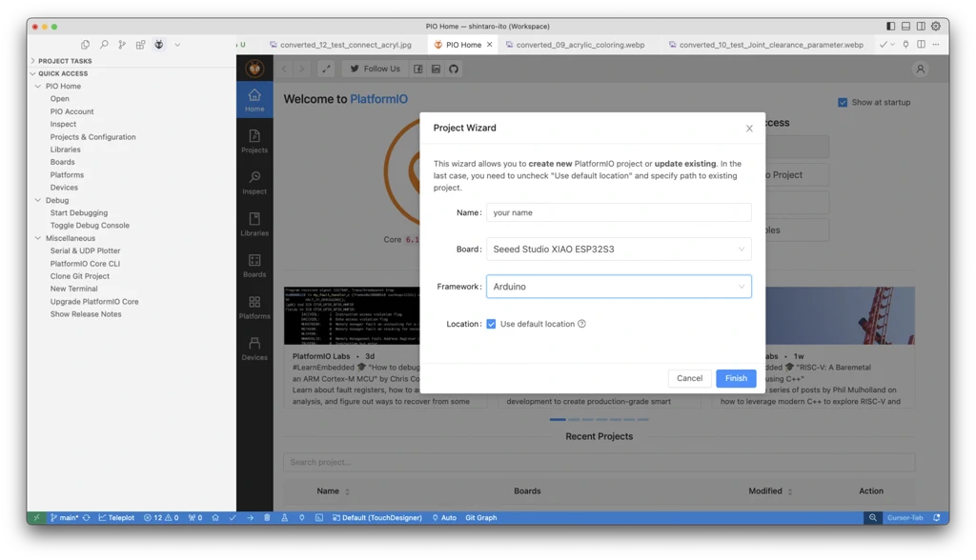Expand the additional views chevron beside PlatformIO icon
Screen dimensions: 976x560
[x=177, y=45]
